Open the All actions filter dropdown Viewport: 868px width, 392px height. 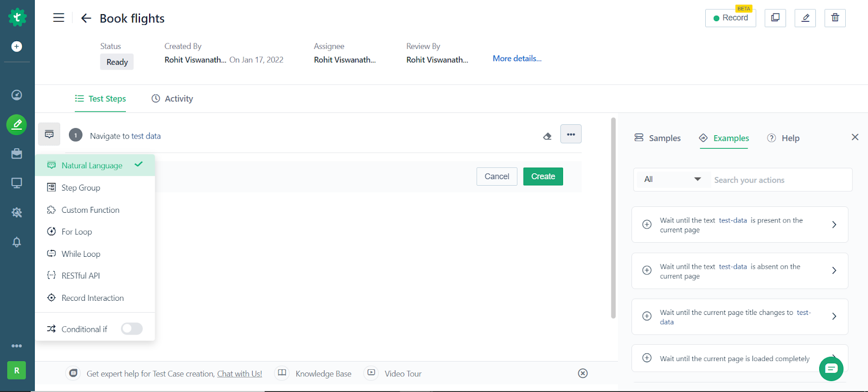(x=672, y=179)
